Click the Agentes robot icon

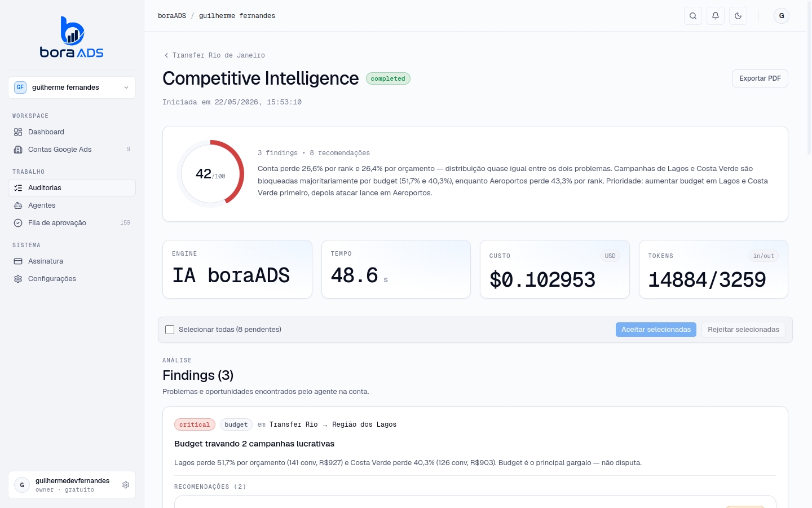tap(18, 205)
